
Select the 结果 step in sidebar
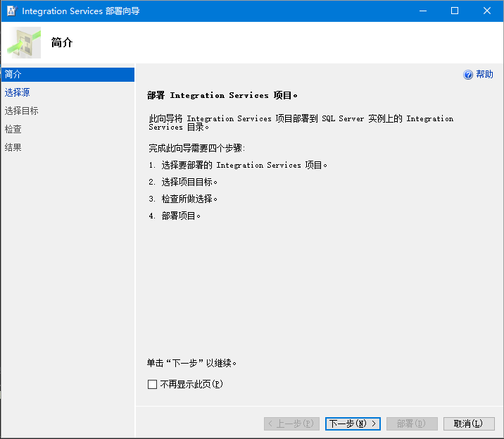(13, 148)
